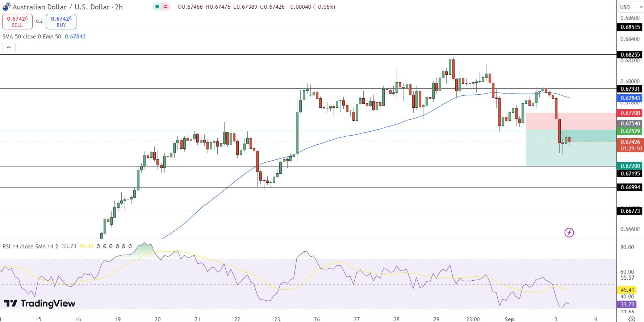Click the 0.67195 support level label
644x322 pixels.
coord(630,174)
